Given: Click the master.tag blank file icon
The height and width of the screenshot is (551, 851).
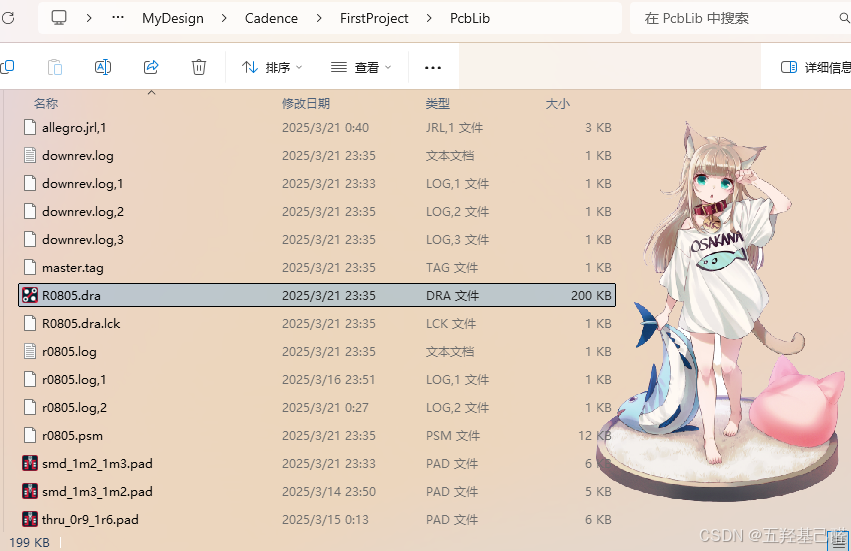Looking at the screenshot, I should coord(30,268).
